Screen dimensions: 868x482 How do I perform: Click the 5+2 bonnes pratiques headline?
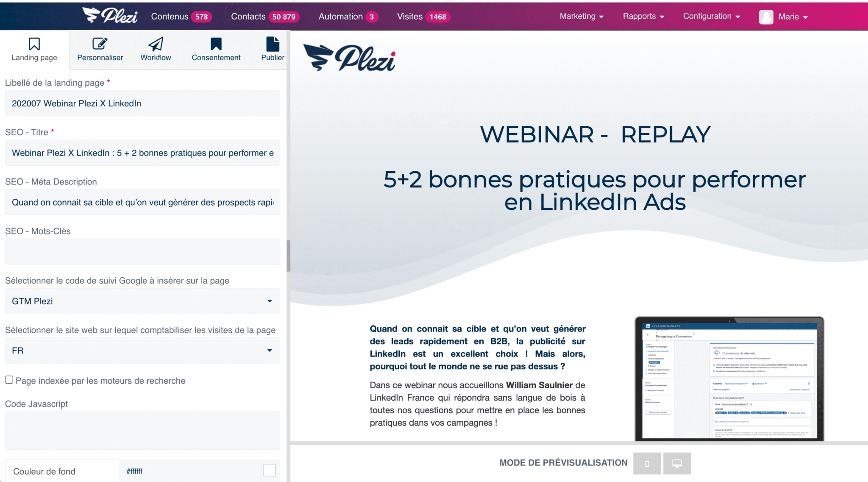click(x=595, y=190)
